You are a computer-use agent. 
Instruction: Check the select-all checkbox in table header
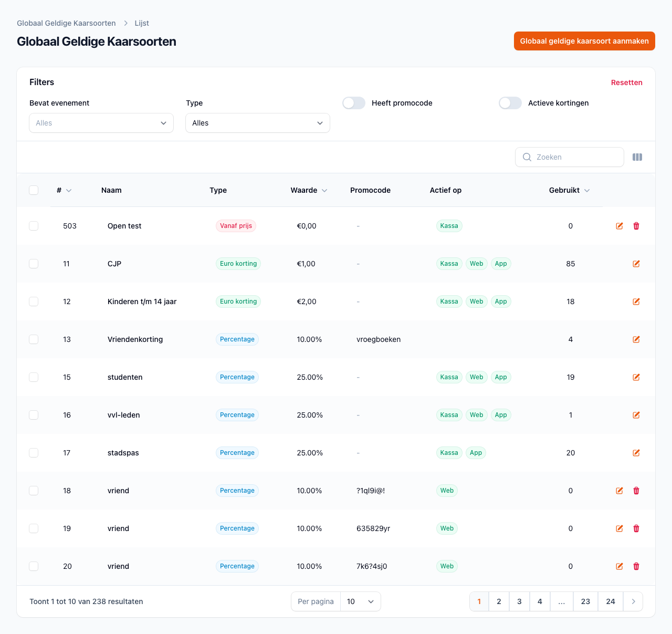click(x=34, y=190)
